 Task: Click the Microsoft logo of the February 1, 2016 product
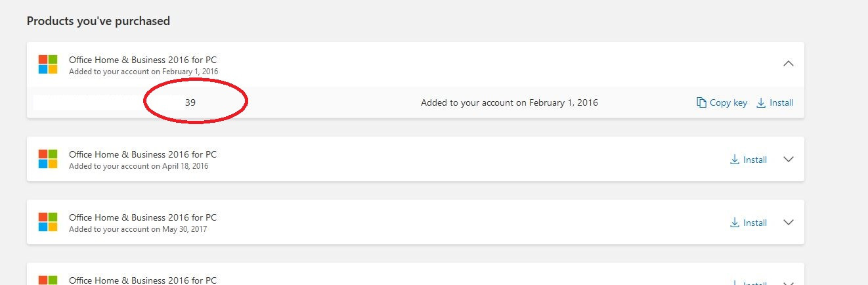click(x=48, y=64)
